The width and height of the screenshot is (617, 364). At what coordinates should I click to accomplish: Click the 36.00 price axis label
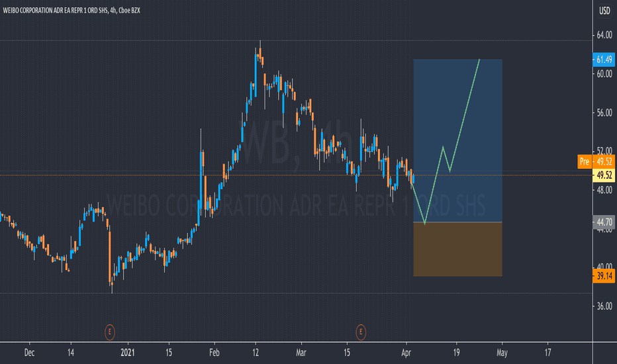tap(604, 306)
